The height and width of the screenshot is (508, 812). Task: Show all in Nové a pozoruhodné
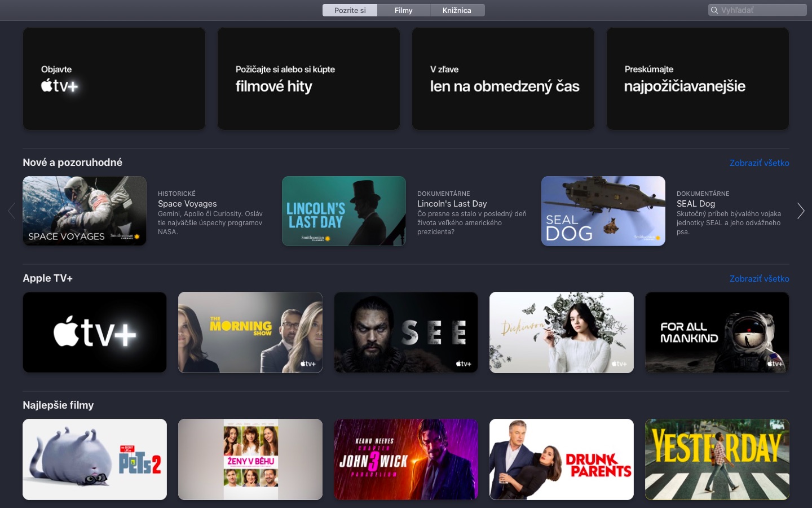(759, 163)
